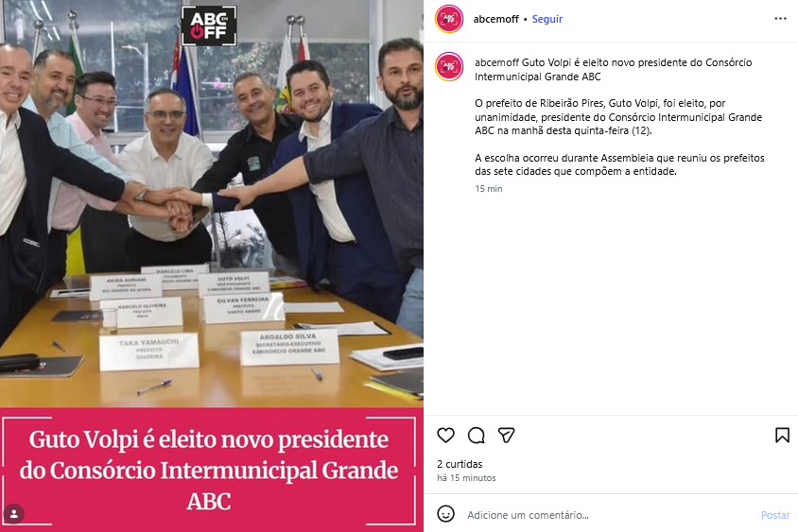Viewport: 798px width, 532px height.
Task: Open the há 15 minutos timestamp link
Action: (x=466, y=477)
